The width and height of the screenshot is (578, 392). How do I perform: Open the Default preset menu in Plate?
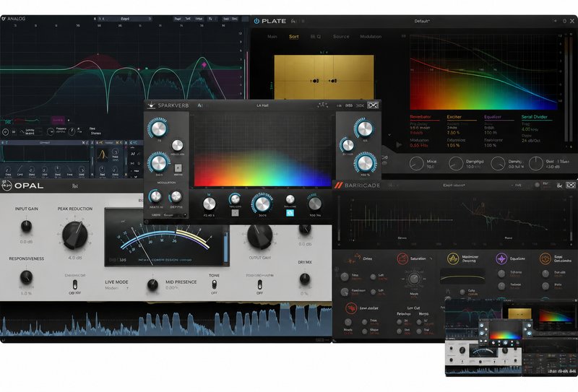(422, 21)
